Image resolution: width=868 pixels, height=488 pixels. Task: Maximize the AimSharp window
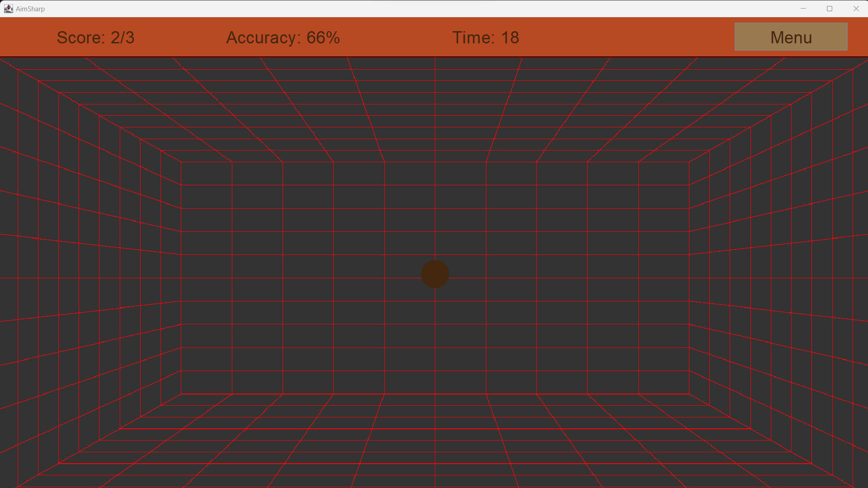(830, 9)
